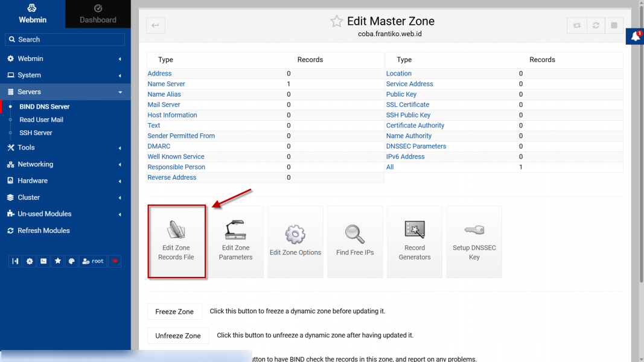Viewport: 644px width, 362px height.
Task: Open the Name Server records link
Action: (x=166, y=84)
